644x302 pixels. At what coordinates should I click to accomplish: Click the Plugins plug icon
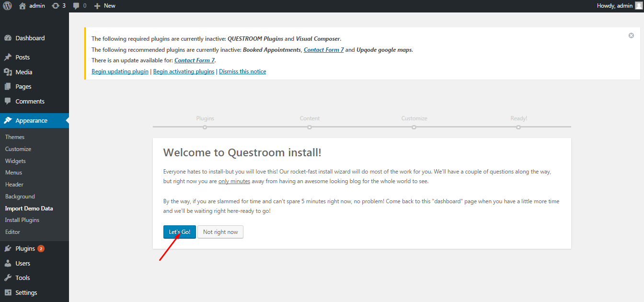click(x=8, y=248)
